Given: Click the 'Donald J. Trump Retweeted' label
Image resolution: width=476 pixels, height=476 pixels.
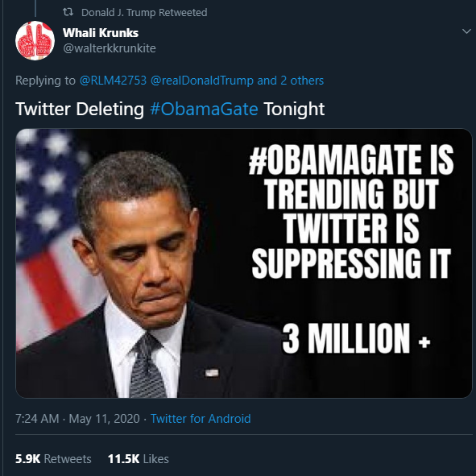Looking at the screenshot, I should tap(144, 12).
